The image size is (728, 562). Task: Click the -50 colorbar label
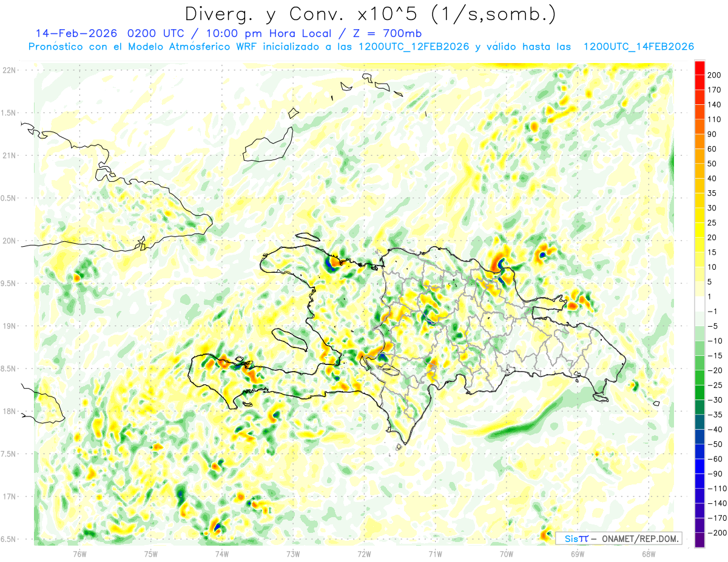click(x=715, y=444)
